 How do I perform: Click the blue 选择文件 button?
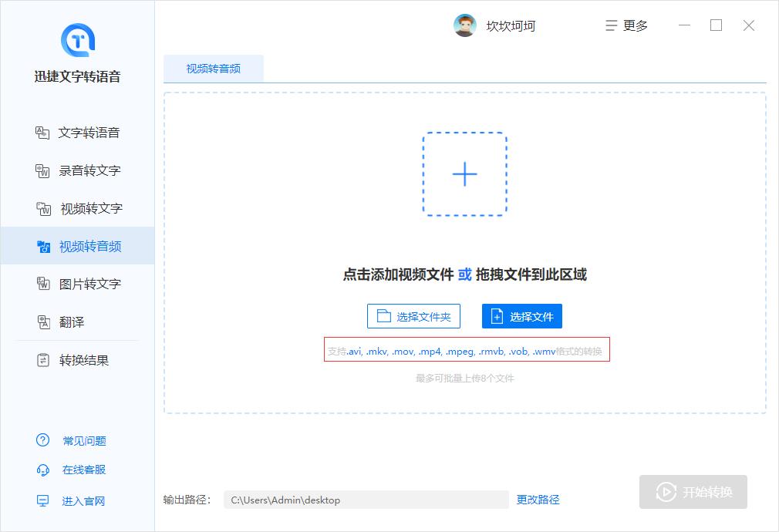[x=522, y=316]
